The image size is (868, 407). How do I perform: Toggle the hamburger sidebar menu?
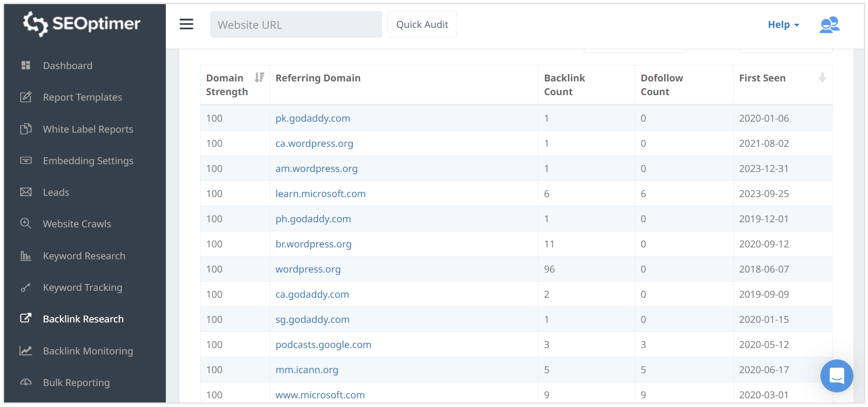point(186,24)
